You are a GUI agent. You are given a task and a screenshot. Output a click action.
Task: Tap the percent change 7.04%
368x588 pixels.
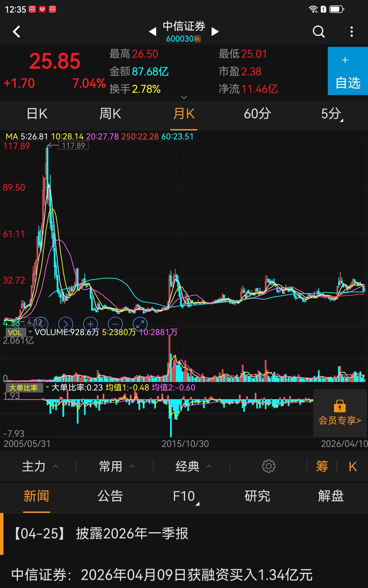click(x=89, y=84)
